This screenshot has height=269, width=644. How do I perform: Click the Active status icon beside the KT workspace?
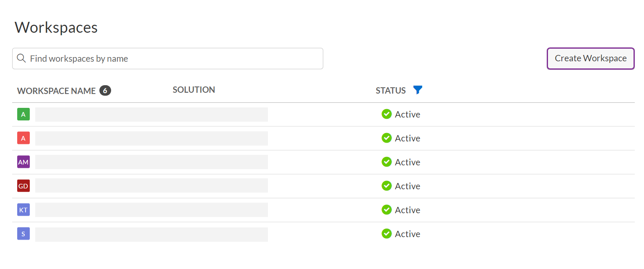tap(386, 209)
